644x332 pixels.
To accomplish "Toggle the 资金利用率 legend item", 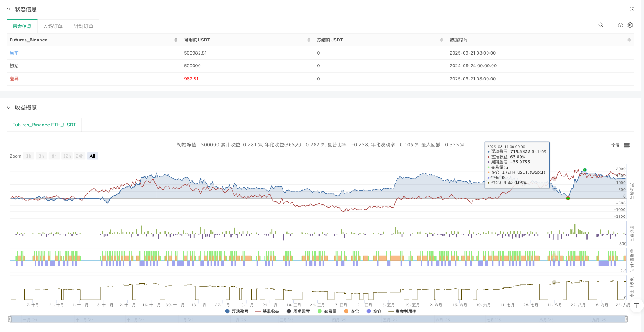I will (402, 311).
